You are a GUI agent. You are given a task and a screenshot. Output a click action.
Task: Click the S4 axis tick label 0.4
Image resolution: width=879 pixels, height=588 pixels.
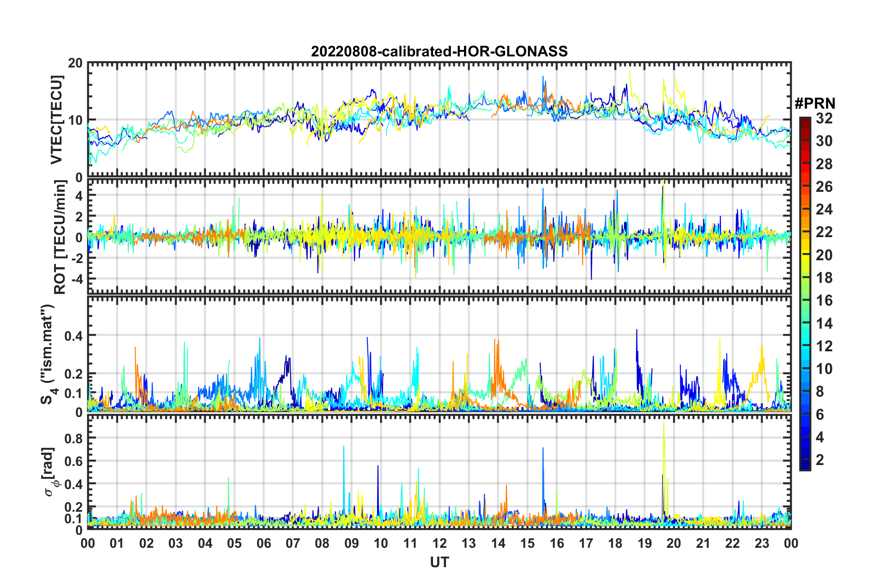click(x=73, y=336)
